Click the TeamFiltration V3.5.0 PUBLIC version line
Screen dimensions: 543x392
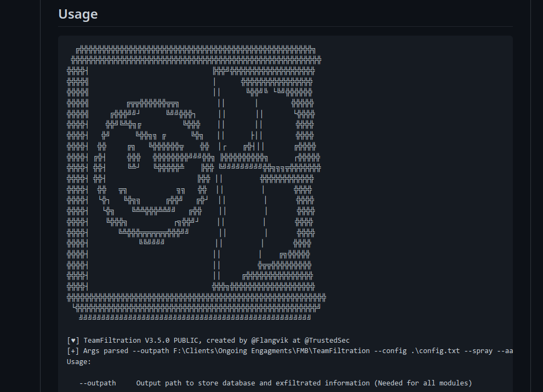point(208,341)
